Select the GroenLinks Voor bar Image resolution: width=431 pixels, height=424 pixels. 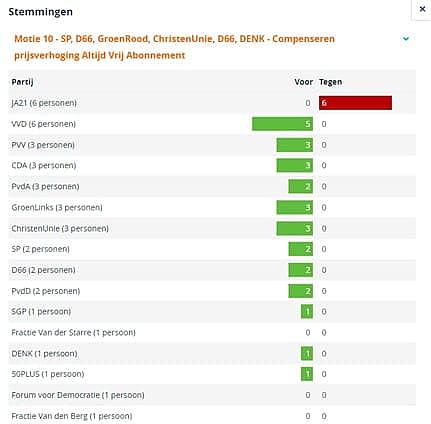(x=295, y=207)
